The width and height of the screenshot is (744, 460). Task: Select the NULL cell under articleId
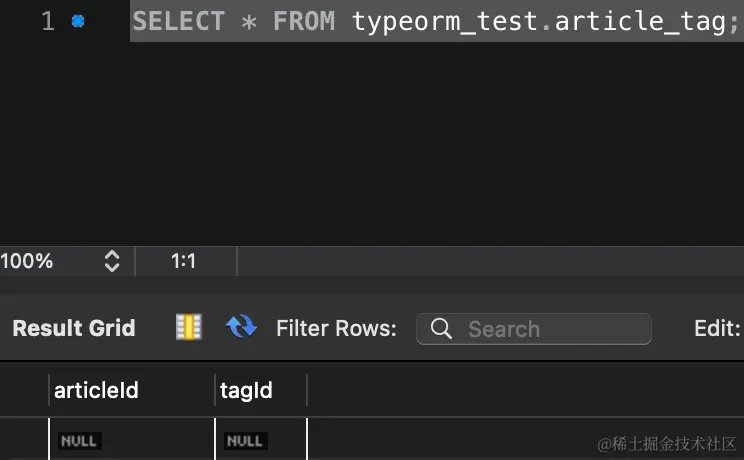(x=80, y=440)
